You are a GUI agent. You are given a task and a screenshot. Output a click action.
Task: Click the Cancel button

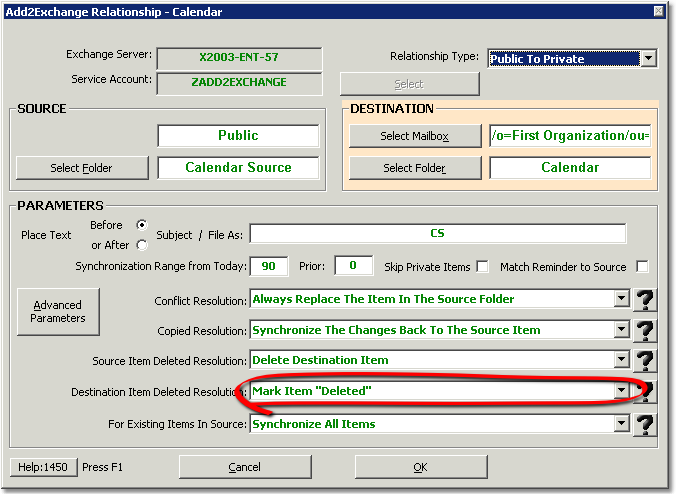coord(245,467)
